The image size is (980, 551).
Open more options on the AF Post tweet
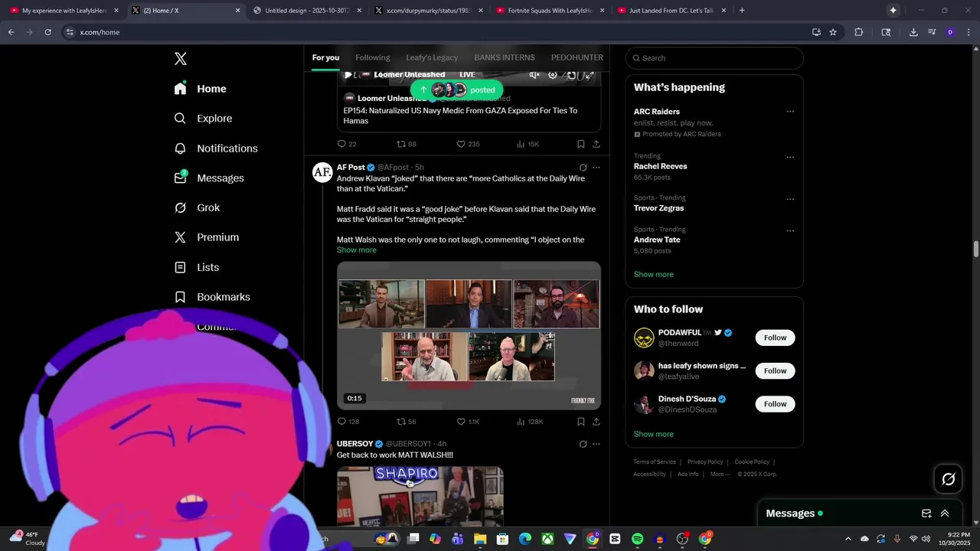pos(596,168)
